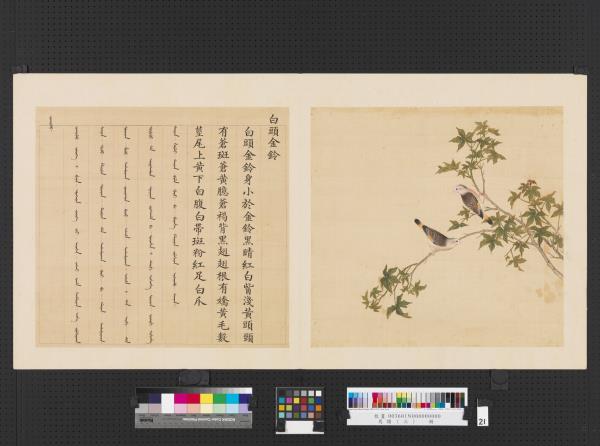Click the text column beginning 白頭金鈴身小於金鈴
This screenshot has height=446, width=600.
pos(249,235)
